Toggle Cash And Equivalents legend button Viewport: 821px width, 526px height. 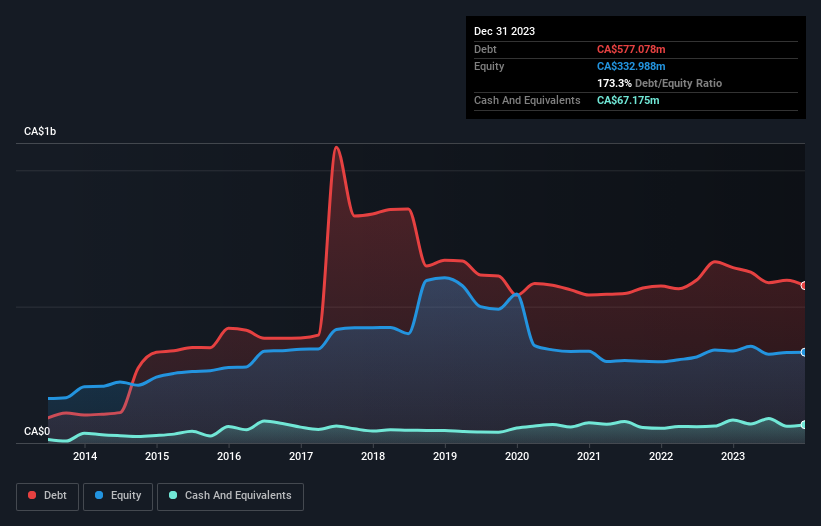[230, 496]
